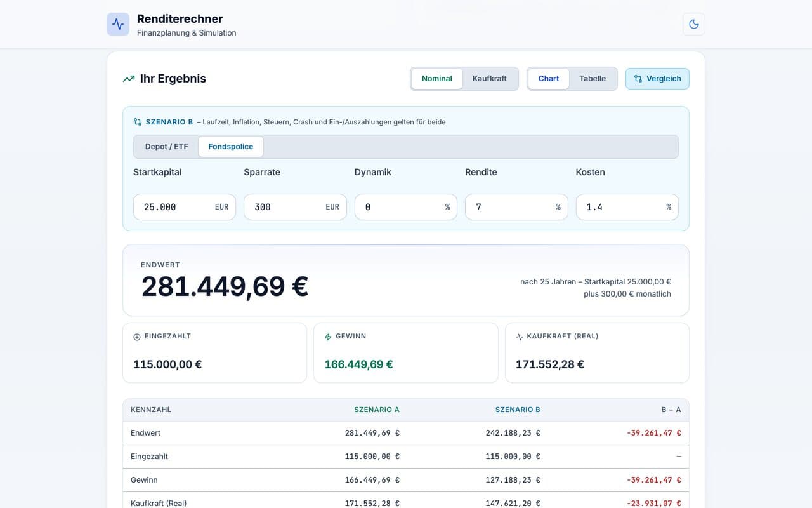Click the KENNZAHL column header
Viewport: 812px width, 508px height.
(151, 410)
